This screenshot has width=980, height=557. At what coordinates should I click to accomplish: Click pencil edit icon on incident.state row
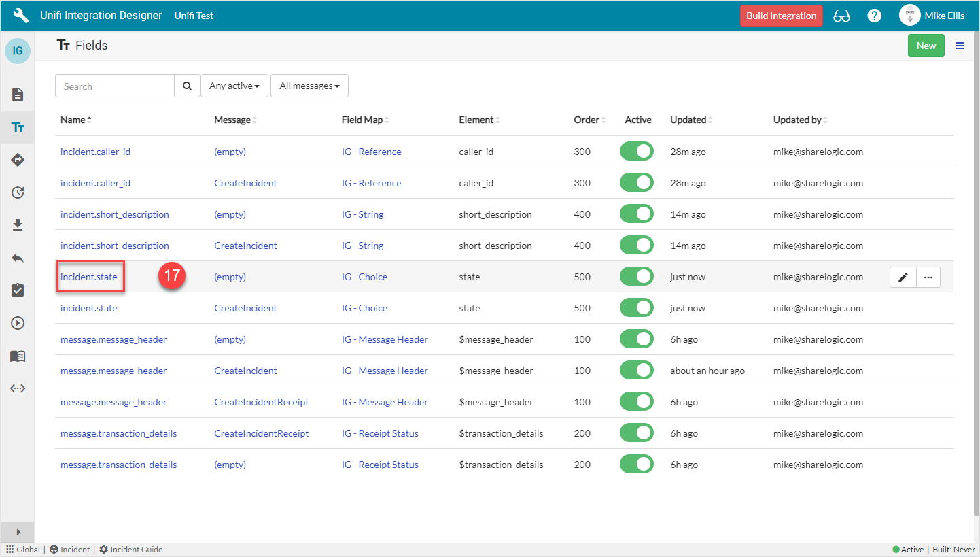[x=903, y=277]
